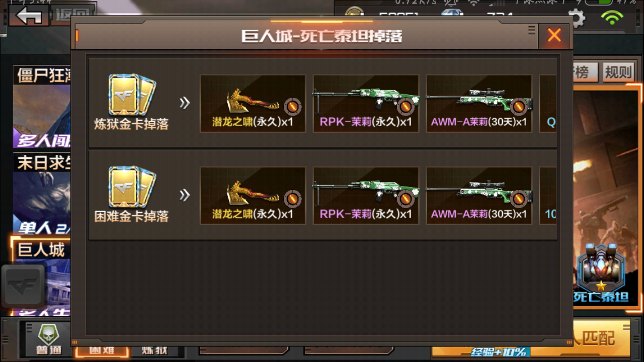The height and width of the screenshot is (362, 644).
Task: Tap the green Wi-Fi signal icon
Action: point(612,18)
